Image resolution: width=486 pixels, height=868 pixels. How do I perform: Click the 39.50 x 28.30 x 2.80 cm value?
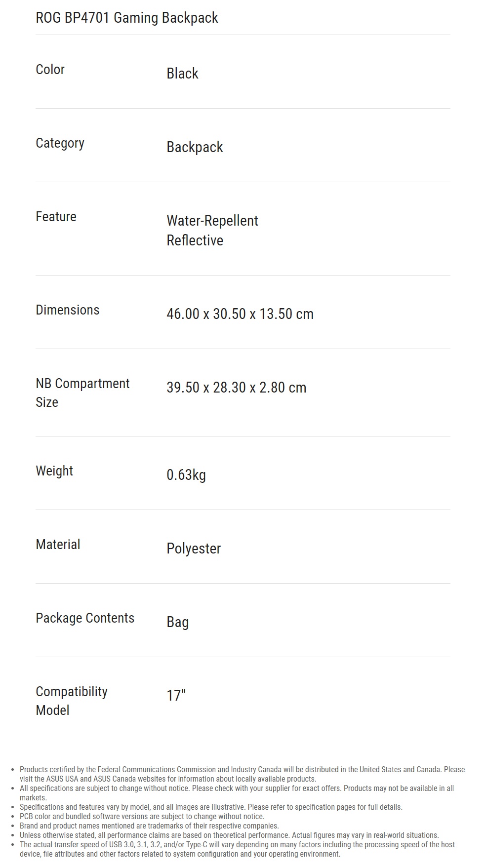click(x=236, y=388)
